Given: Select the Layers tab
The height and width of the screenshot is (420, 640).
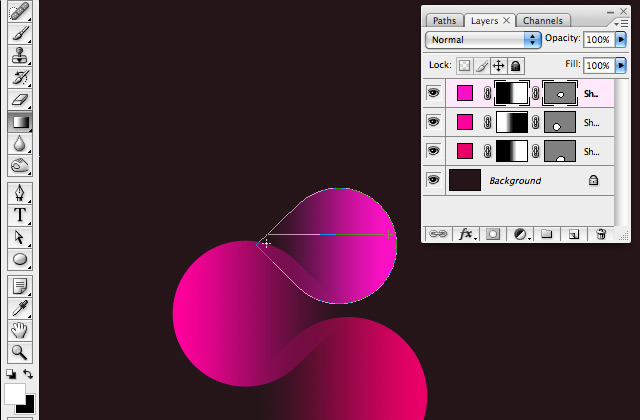Looking at the screenshot, I should click(x=484, y=21).
